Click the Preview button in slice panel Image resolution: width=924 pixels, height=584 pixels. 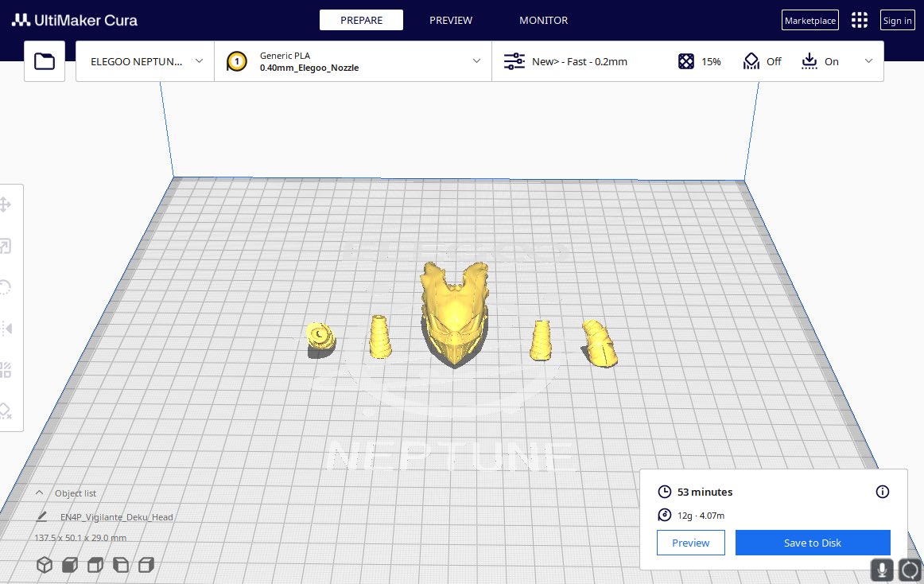tap(691, 543)
